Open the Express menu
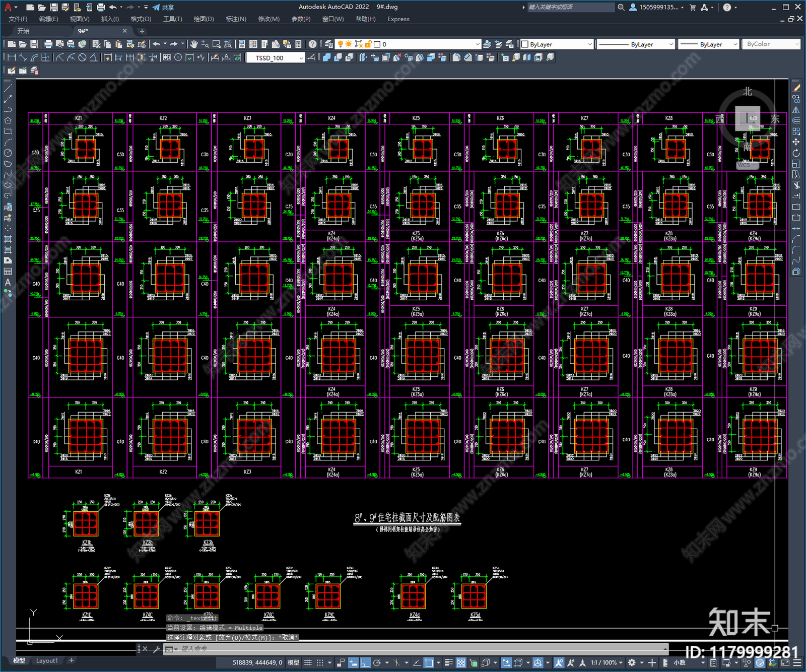The height and width of the screenshot is (672, 806). tap(398, 19)
